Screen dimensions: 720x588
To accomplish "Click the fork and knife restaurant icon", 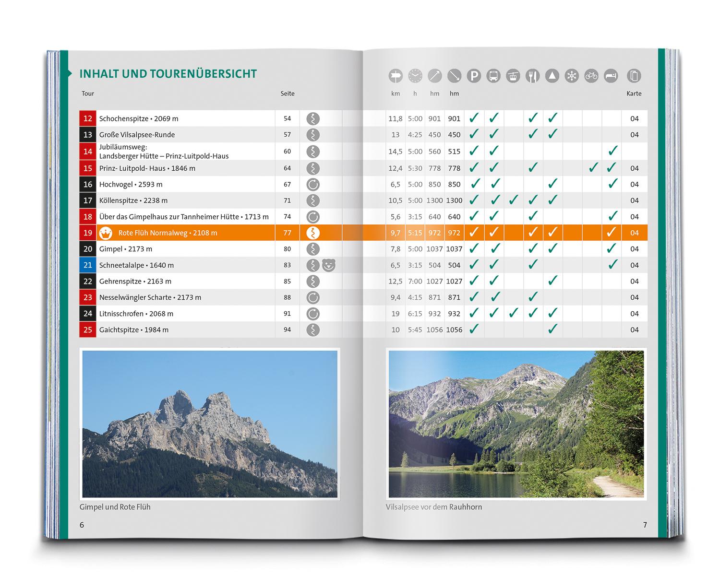I will [533, 76].
